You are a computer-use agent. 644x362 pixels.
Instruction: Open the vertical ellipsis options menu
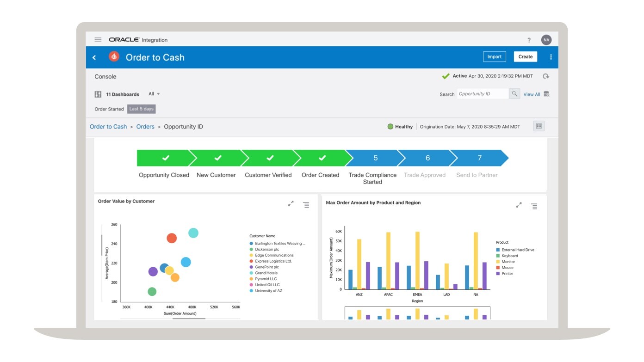point(551,56)
